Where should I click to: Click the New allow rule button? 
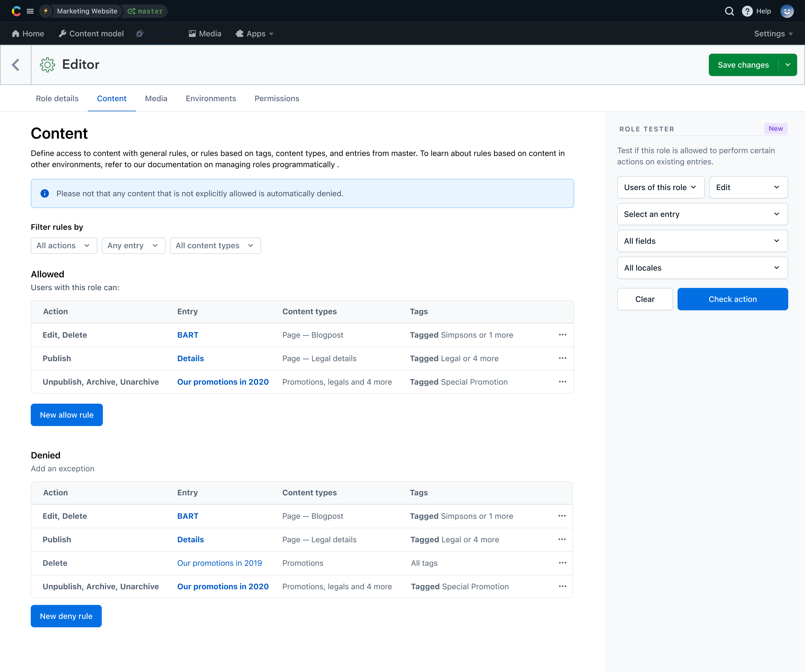click(x=66, y=415)
